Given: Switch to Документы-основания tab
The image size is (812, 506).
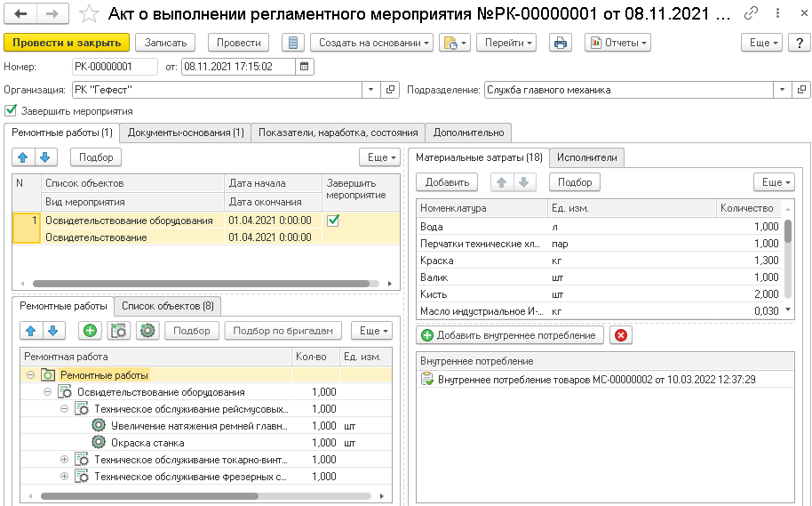Looking at the screenshot, I should pos(186,133).
